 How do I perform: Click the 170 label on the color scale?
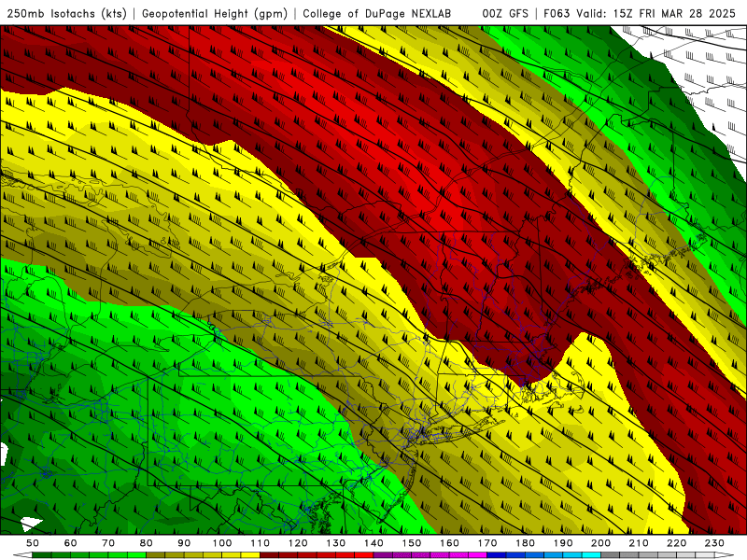pyautogui.click(x=487, y=543)
